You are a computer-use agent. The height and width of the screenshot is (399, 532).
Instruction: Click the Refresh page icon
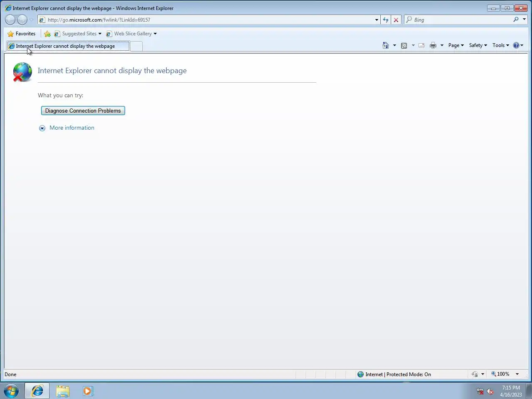point(386,20)
